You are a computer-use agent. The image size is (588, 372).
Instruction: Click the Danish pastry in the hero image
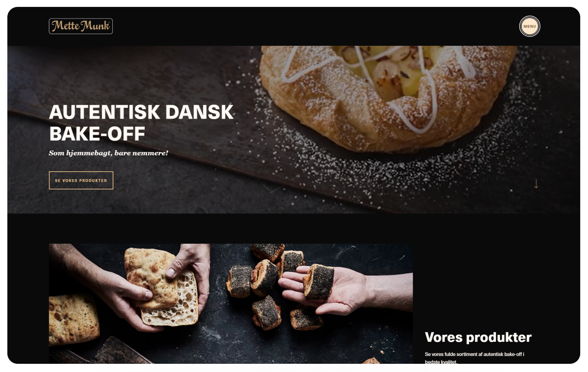pos(388,97)
